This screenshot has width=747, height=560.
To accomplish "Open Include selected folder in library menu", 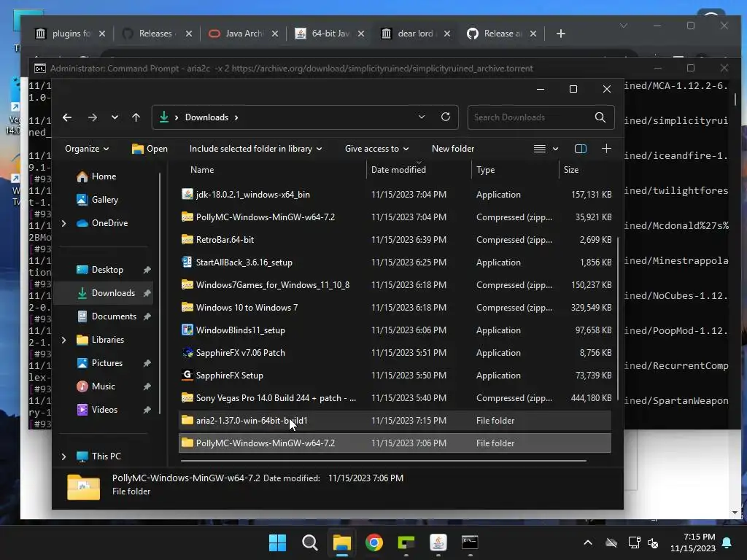I will (x=255, y=149).
